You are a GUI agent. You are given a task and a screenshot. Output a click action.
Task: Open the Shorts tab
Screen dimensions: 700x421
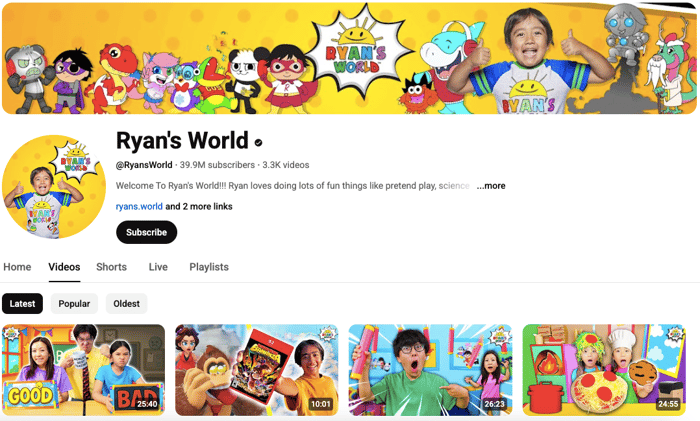click(x=112, y=267)
